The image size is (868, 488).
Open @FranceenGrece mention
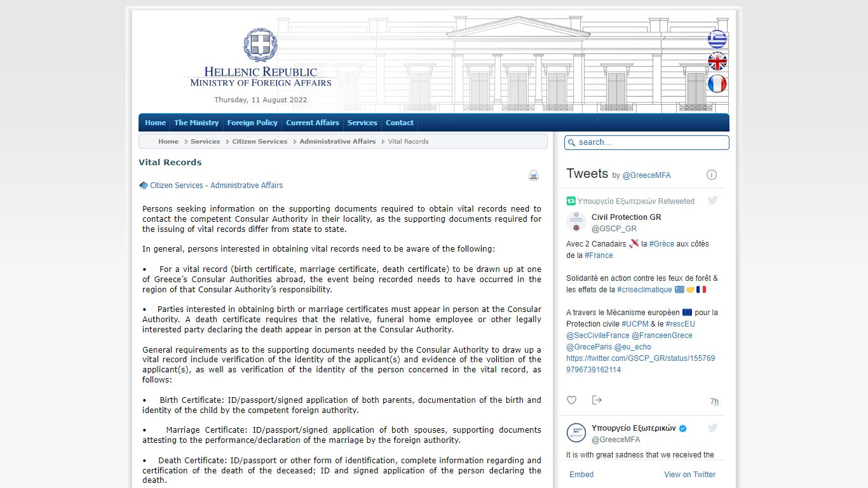(x=662, y=335)
